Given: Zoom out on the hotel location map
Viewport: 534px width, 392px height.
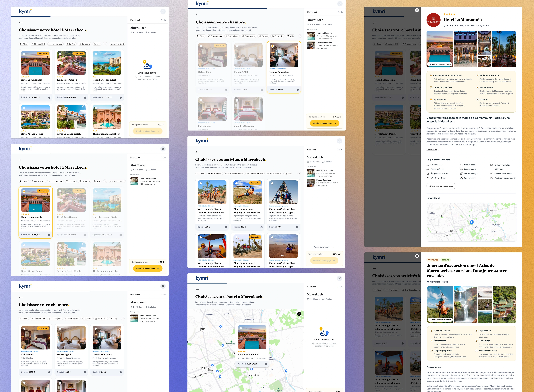Looking at the screenshot, I should tap(512, 211).
